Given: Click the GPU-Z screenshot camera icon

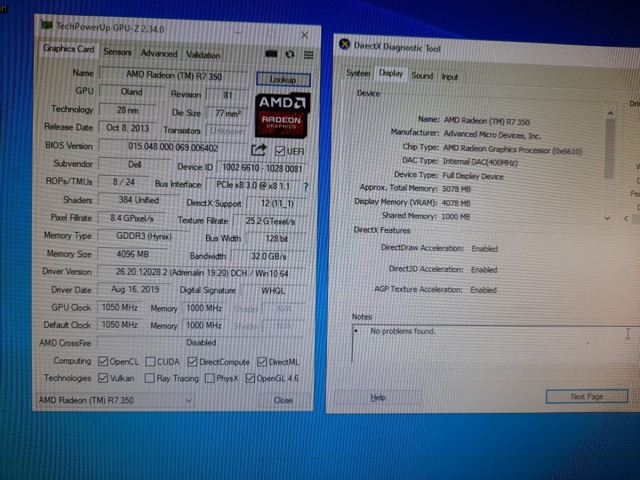Looking at the screenshot, I should 271,55.
